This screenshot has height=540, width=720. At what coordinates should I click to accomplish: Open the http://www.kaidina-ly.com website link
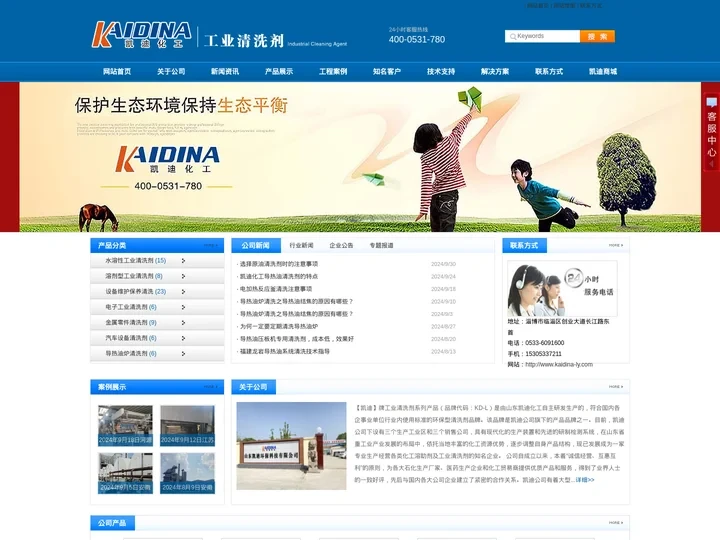click(x=559, y=365)
